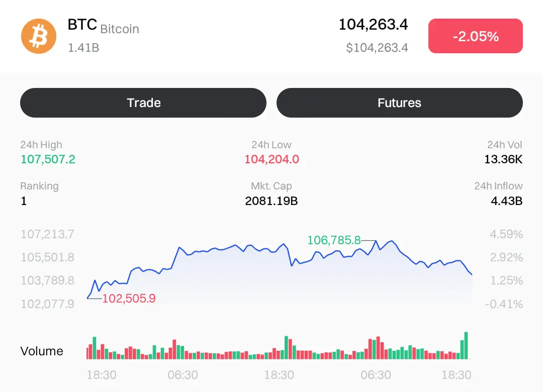This screenshot has height=392, width=543.
Task: Click the Mkt. Cap value 2081.19B
Action: 271,201
